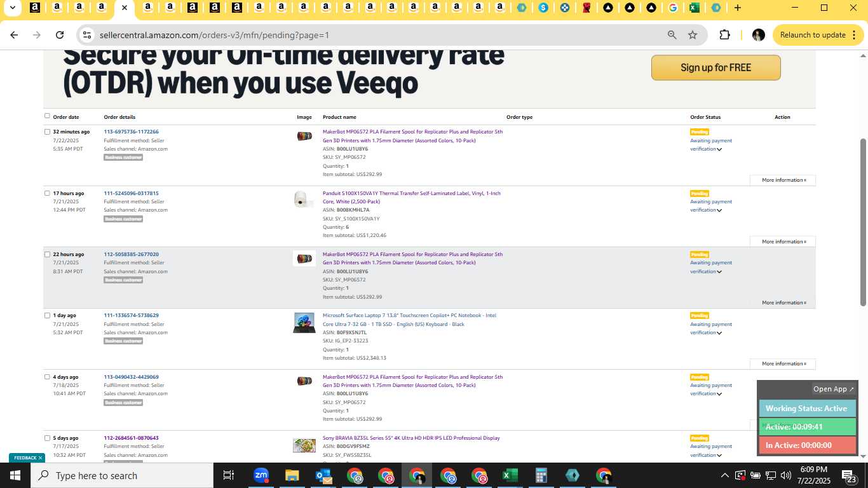
Task: Click the FEEDBACK tab button
Action: (x=25, y=457)
